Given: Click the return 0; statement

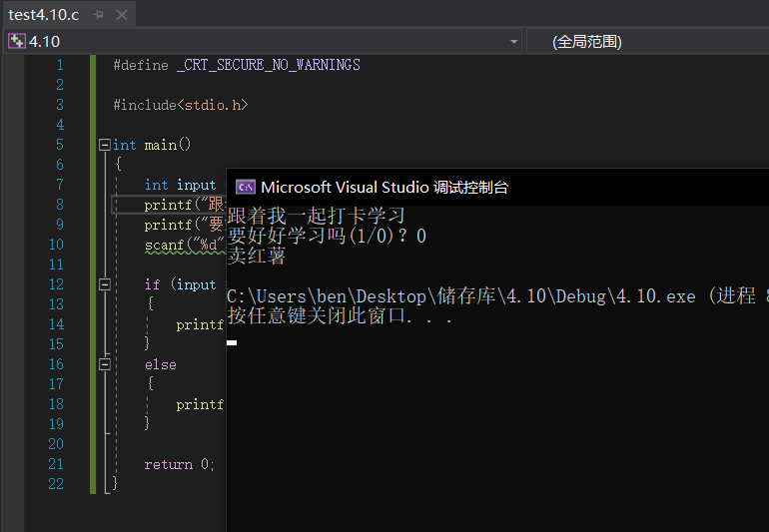Looking at the screenshot, I should [179, 464].
